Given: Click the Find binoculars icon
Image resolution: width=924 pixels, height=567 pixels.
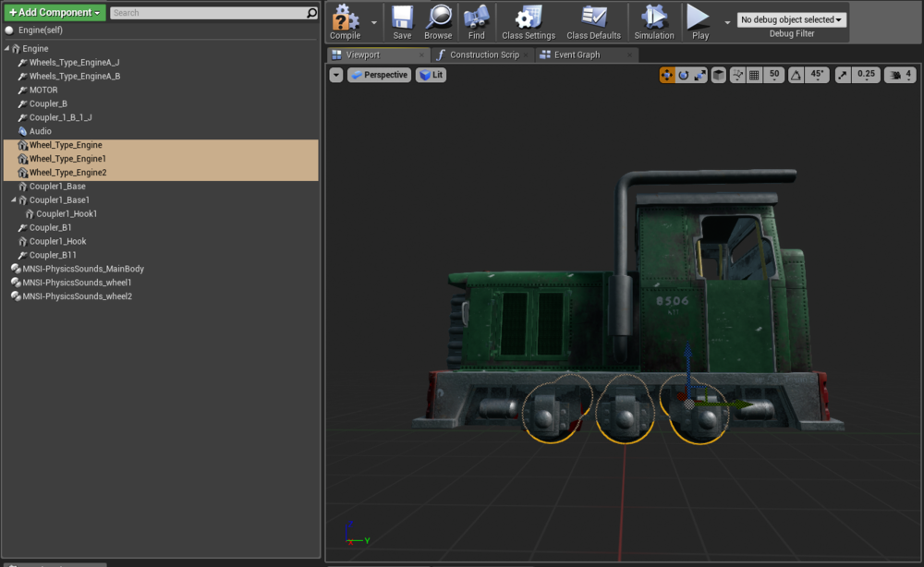Looking at the screenshot, I should pos(476,18).
